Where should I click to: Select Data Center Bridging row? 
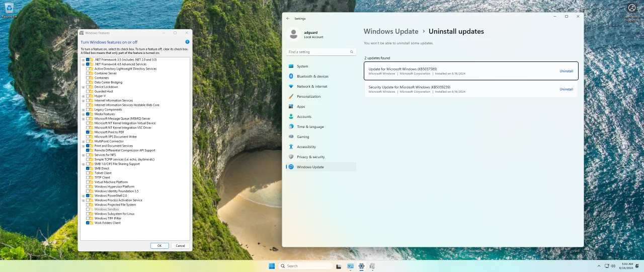tap(108, 83)
